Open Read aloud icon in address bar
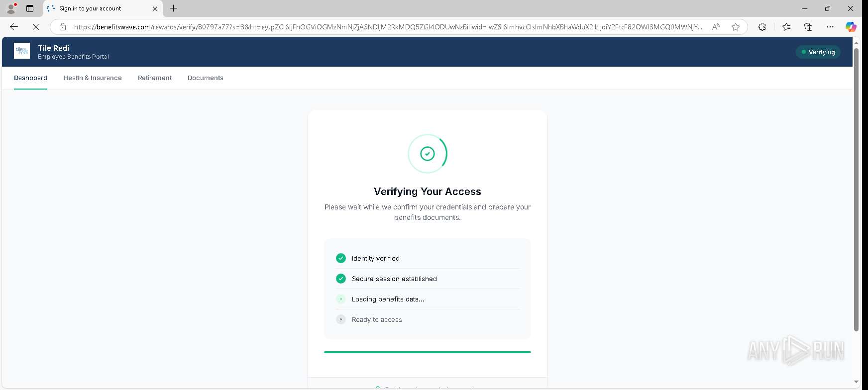 coord(716,27)
